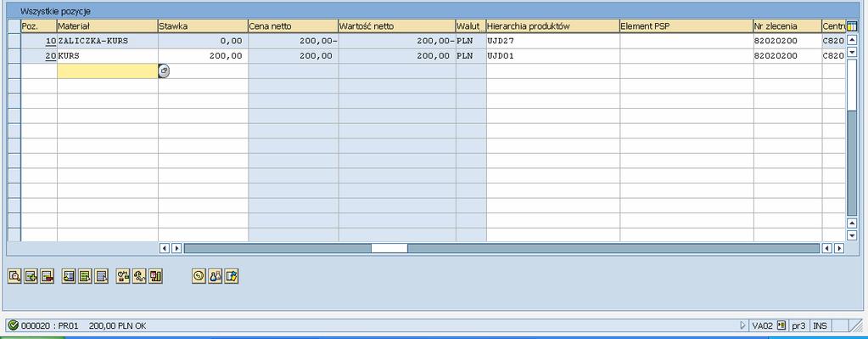Click the KURS material cell in row 20

click(x=108, y=56)
